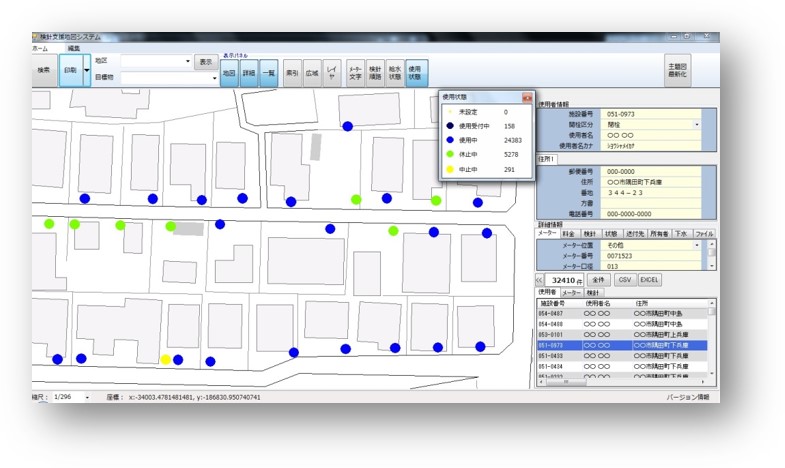The height and width of the screenshot is (468, 785).
Task: Open the 縮尺 1/296 scale dropdown
Action: tap(87, 397)
